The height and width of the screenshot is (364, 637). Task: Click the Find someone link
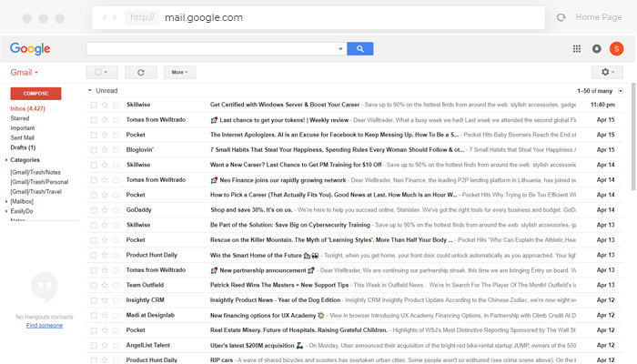point(45,326)
